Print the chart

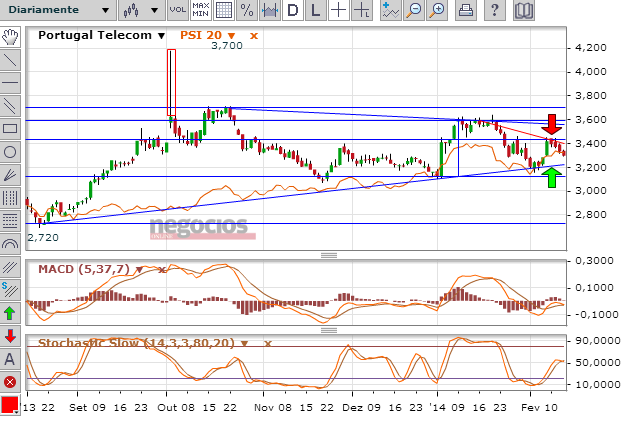coord(466,10)
